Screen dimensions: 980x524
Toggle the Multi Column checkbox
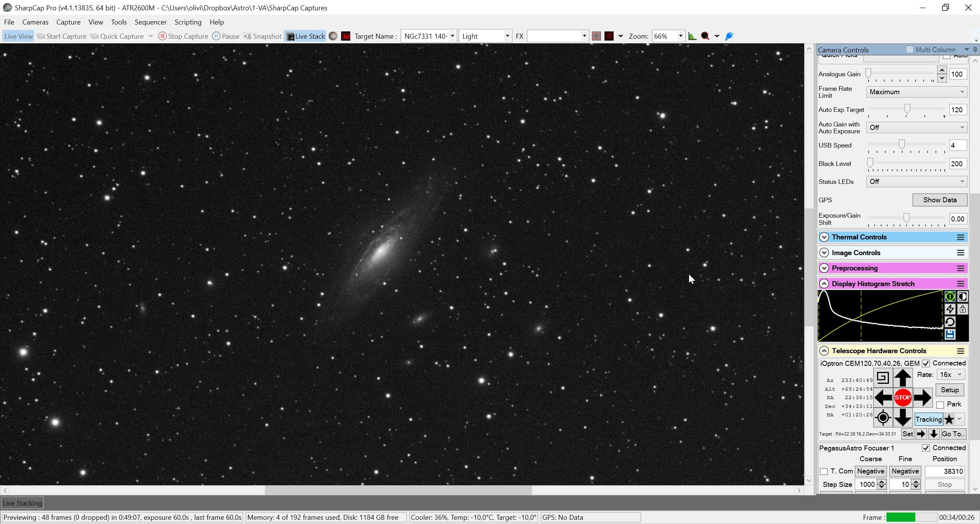pos(910,49)
